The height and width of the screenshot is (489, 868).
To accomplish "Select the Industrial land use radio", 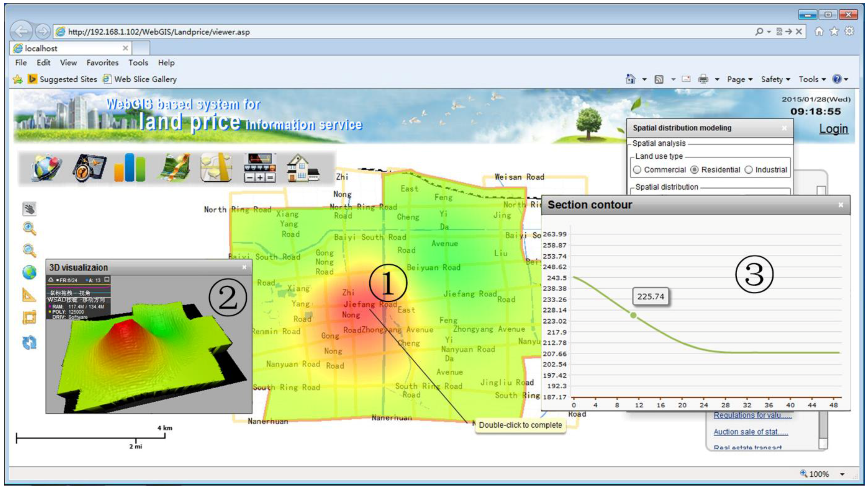I will pos(748,170).
